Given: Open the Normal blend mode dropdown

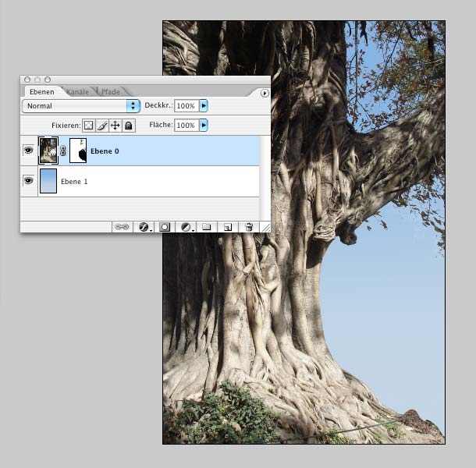Looking at the screenshot, I should click(81, 106).
